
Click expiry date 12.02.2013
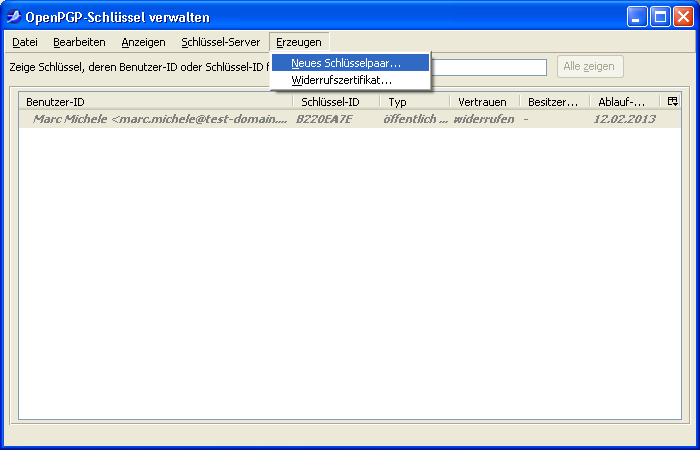(x=625, y=119)
